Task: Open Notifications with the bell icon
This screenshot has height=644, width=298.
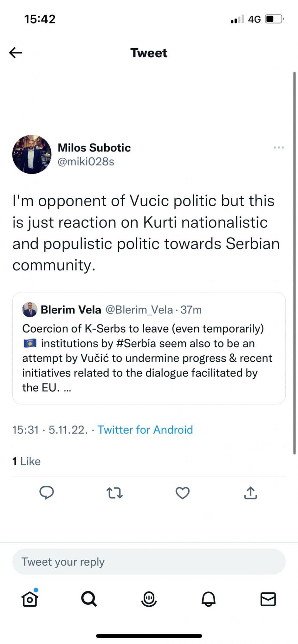Action: pos(209,599)
